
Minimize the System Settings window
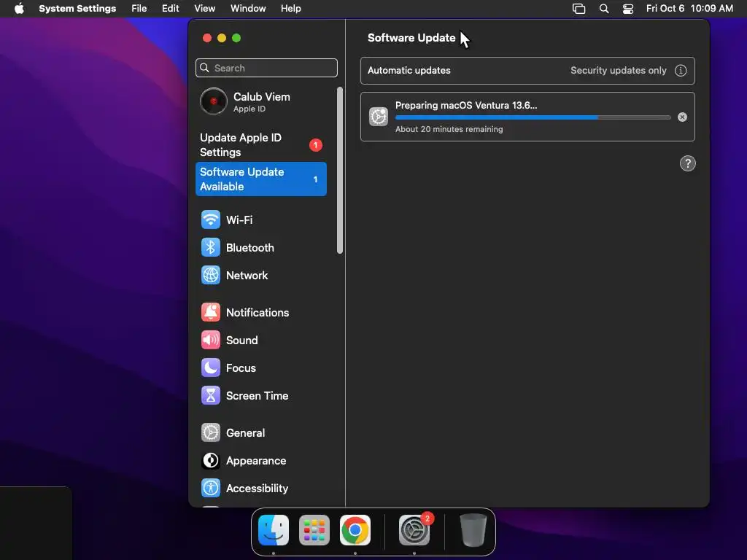pyautogui.click(x=222, y=38)
